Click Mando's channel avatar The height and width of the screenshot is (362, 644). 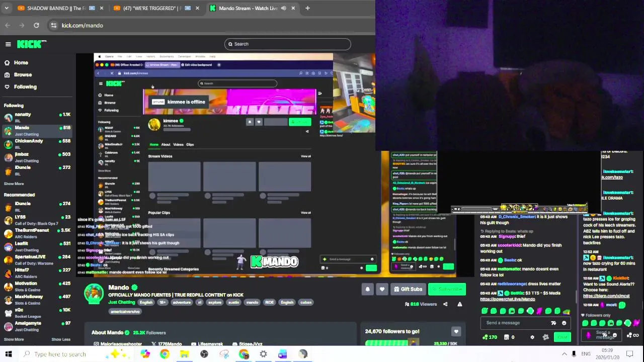click(94, 294)
